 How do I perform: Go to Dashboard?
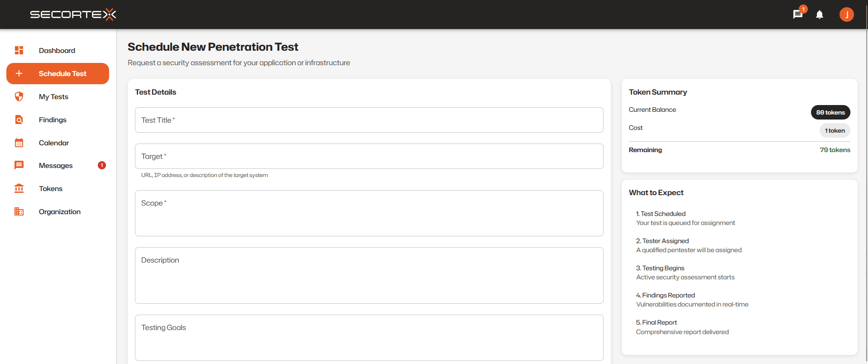click(x=58, y=50)
